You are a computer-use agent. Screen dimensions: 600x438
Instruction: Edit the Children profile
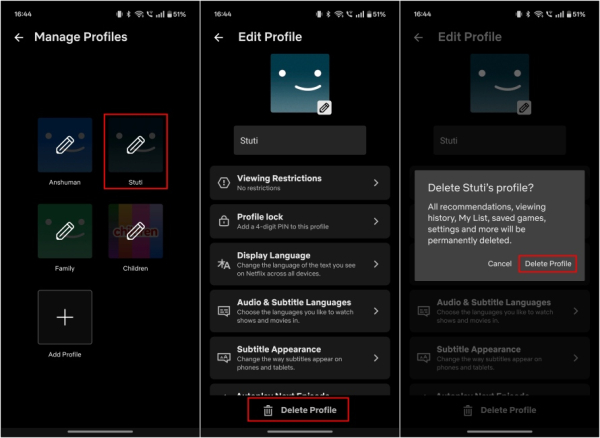coord(135,231)
